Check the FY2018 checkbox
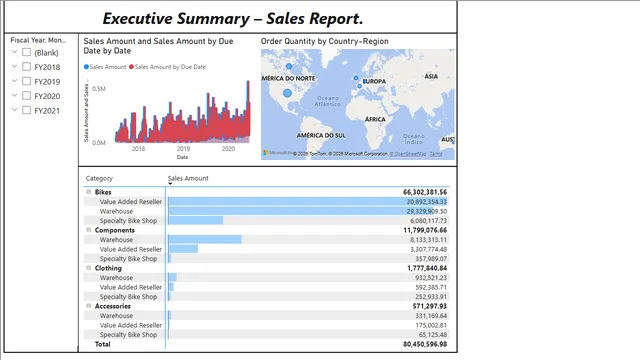The width and height of the screenshot is (640, 360). point(27,67)
